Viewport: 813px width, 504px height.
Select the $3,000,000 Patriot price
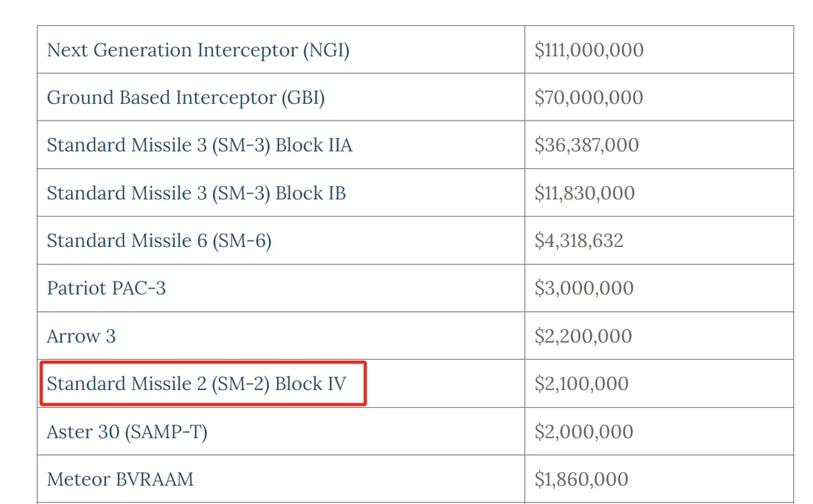(584, 288)
